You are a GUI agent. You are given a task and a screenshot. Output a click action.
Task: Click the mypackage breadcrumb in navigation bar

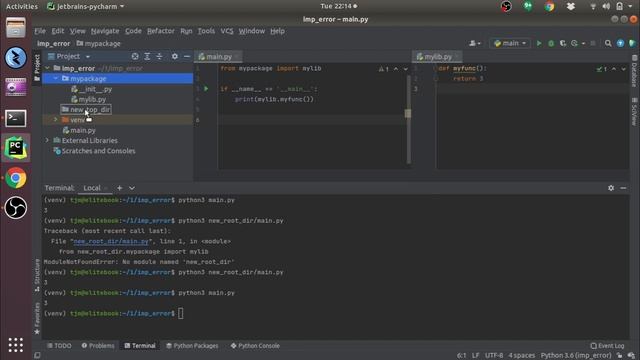[98, 44]
